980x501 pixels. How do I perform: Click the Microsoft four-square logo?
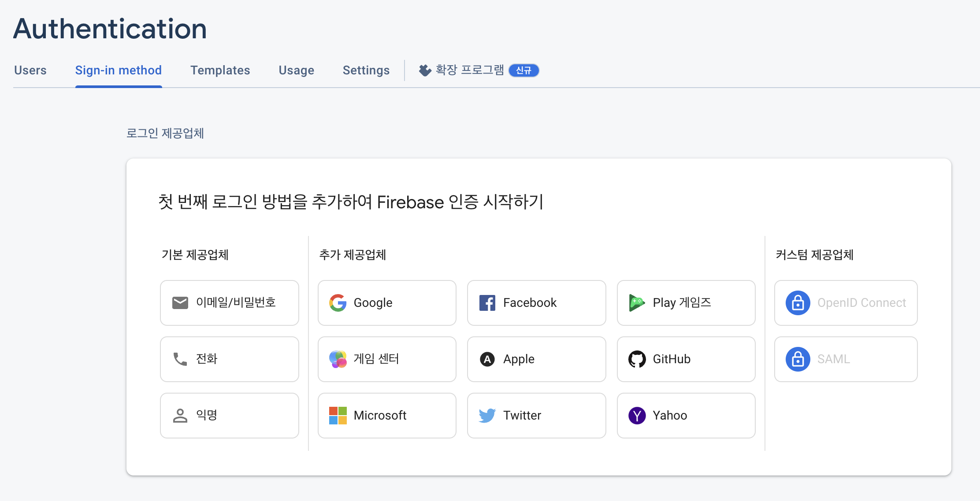[x=338, y=416]
